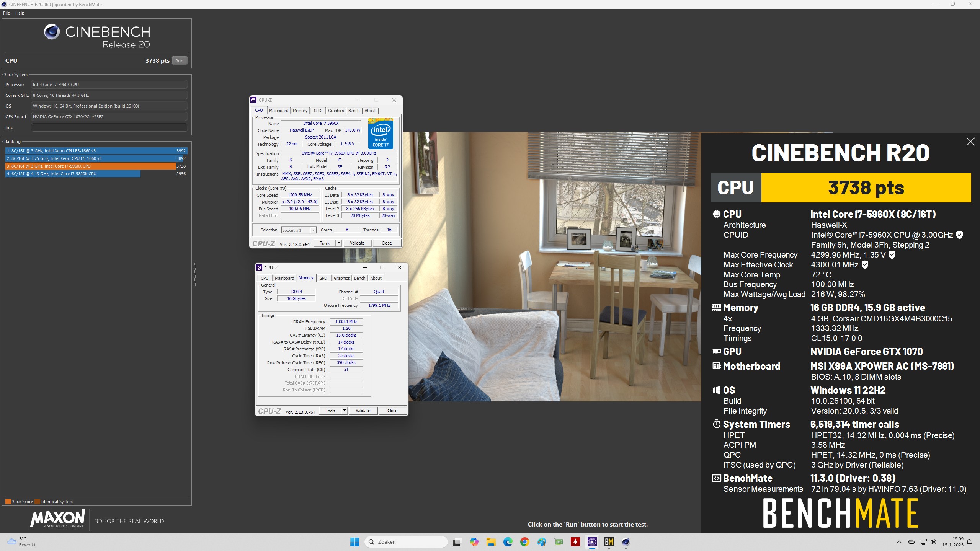
Task: Click Close button in upper CPU-Z window
Action: [387, 243]
